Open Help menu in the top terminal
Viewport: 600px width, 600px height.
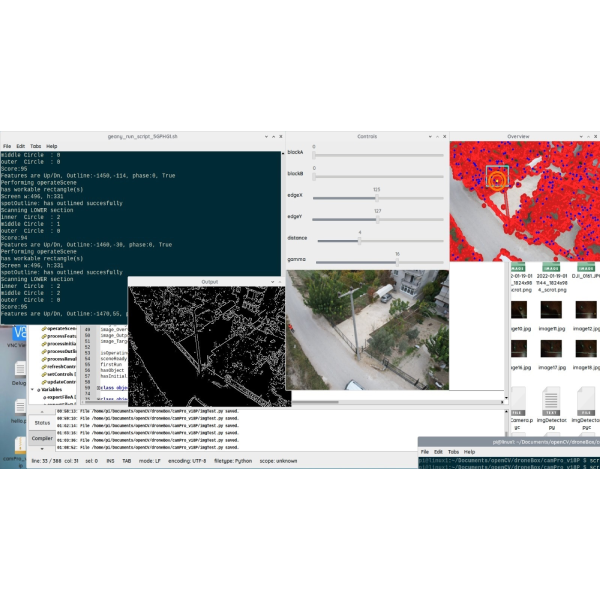click(52, 146)
